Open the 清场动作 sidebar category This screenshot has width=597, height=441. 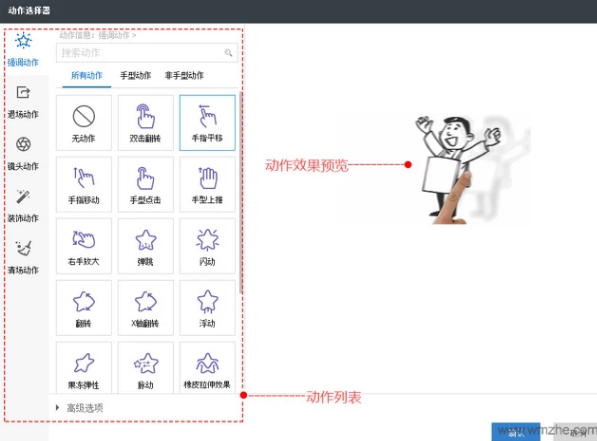tap(23, 258)
